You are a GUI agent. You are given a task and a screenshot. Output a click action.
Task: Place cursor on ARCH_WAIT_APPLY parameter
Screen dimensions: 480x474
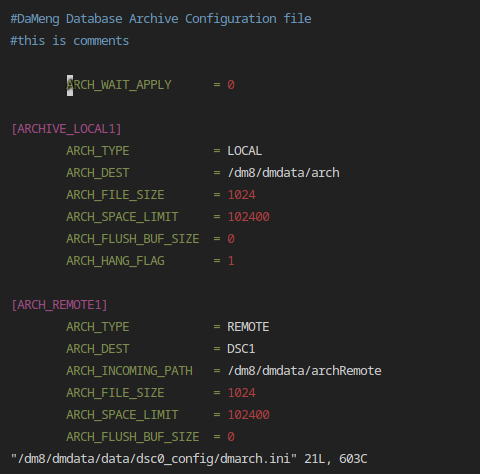pos(119,85)
